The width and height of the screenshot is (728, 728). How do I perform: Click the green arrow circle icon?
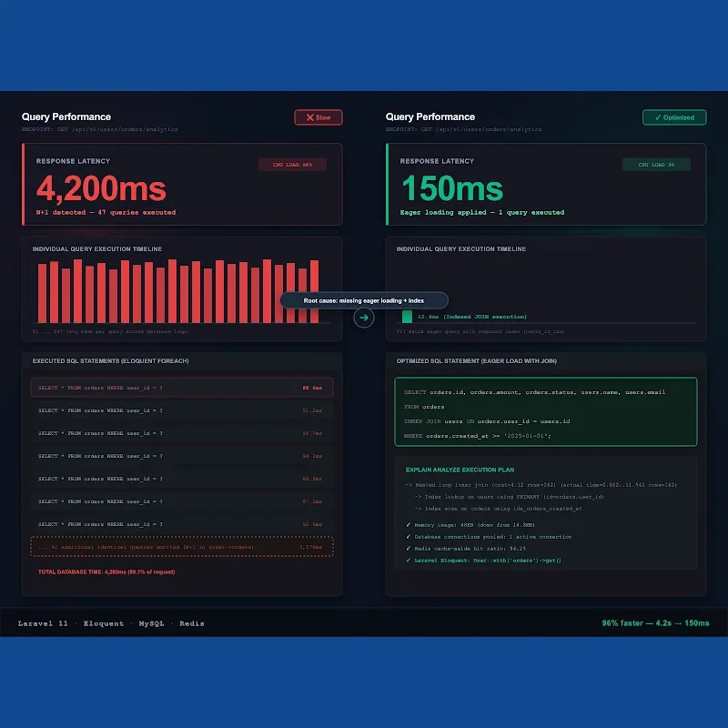363,318
